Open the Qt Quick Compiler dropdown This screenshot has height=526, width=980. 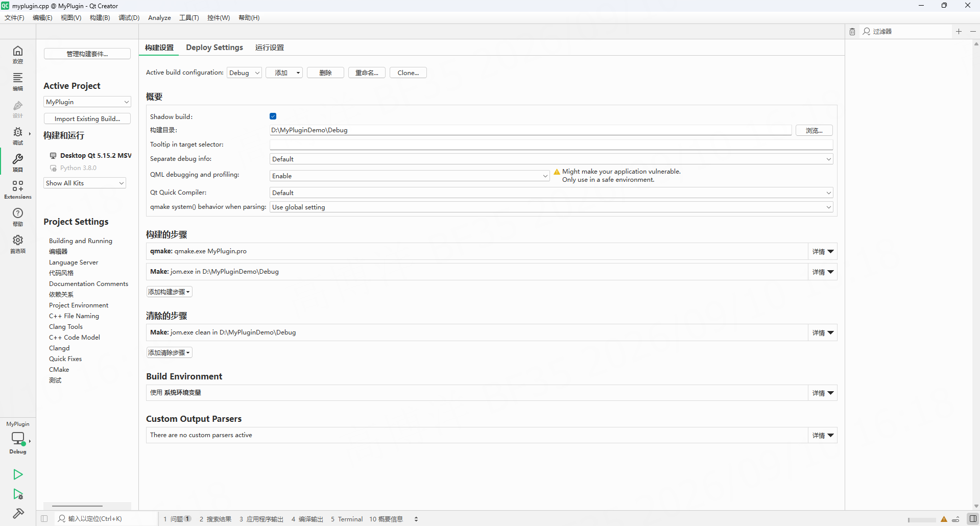click(551, 193)
